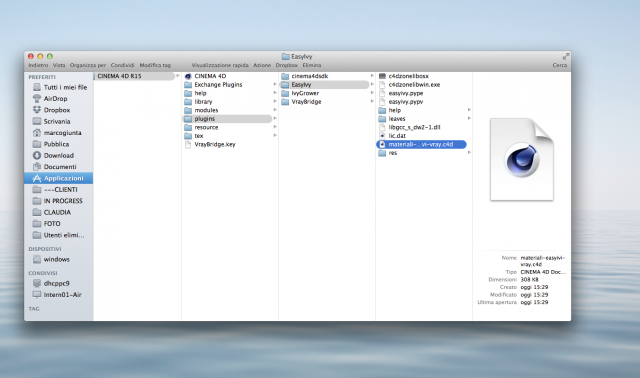Screen dimensions: 640x378
Task: Select the cinema4dsdk folder
Action: click(304, 76)
